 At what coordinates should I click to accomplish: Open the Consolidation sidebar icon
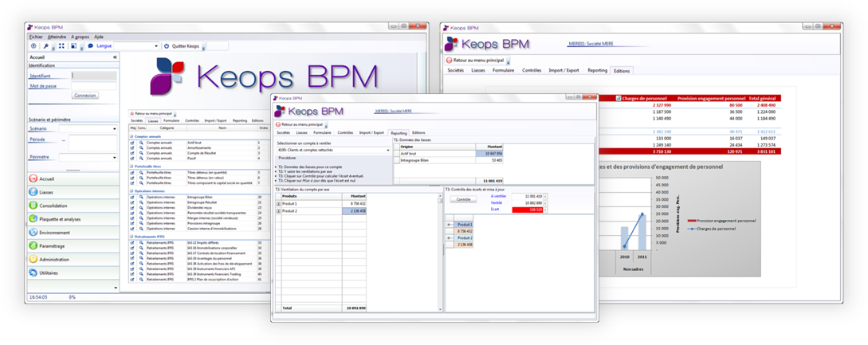pos(33,206)
